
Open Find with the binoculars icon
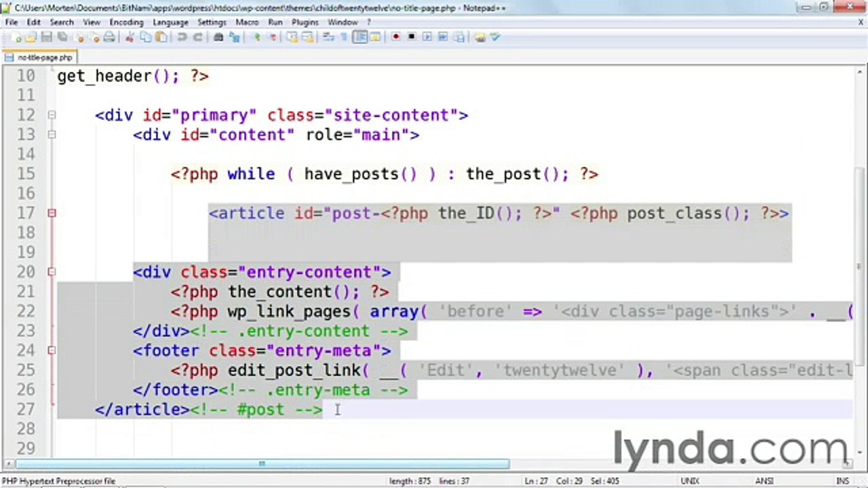click(x=218, y=37)
